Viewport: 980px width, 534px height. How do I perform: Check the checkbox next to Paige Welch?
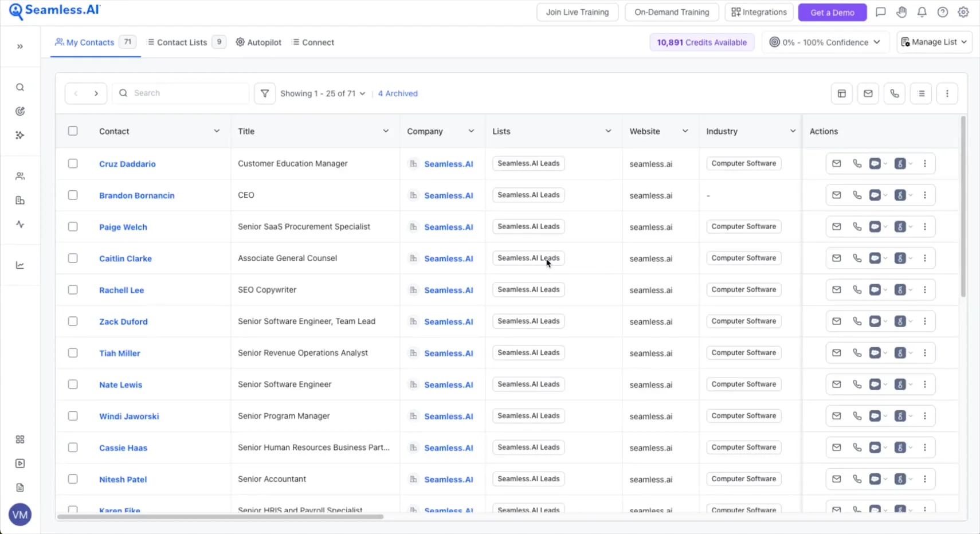[x=73, y=226]
